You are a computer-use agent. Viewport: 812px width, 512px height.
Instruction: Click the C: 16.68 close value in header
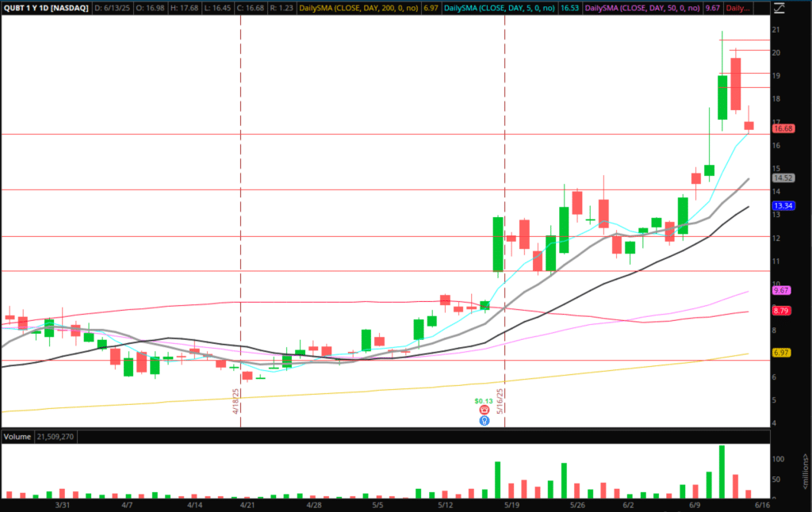pyautogui.click(x=250, y=8)
